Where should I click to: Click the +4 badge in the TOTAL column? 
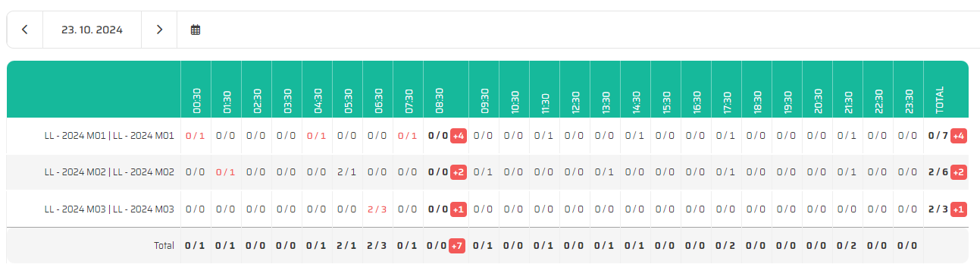pos(958,136)
